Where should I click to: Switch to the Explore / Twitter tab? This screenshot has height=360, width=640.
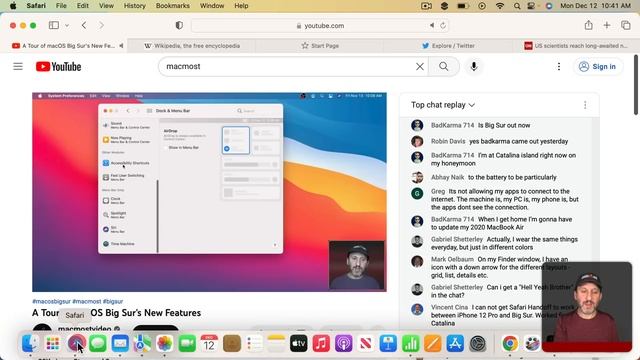448,46
